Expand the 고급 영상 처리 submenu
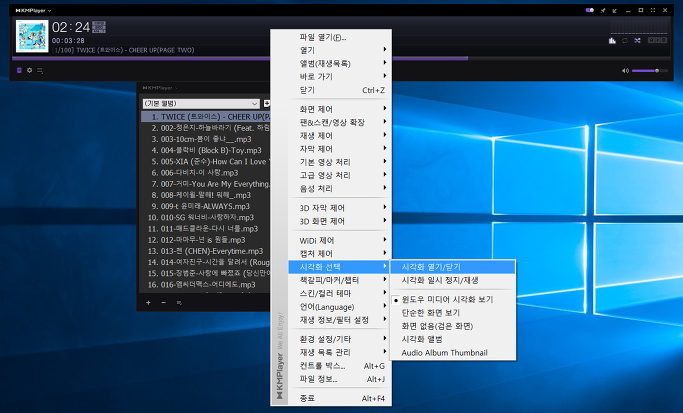 [x=340, y=175]
